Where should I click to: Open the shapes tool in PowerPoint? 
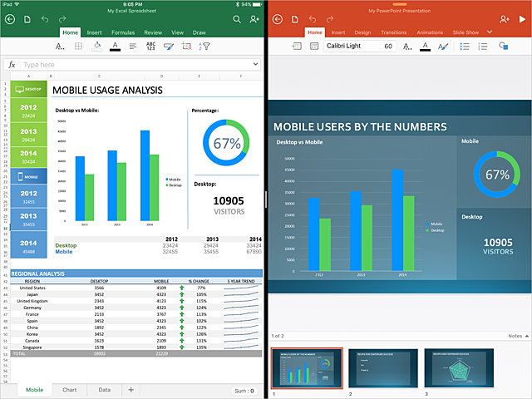(503, 47)
